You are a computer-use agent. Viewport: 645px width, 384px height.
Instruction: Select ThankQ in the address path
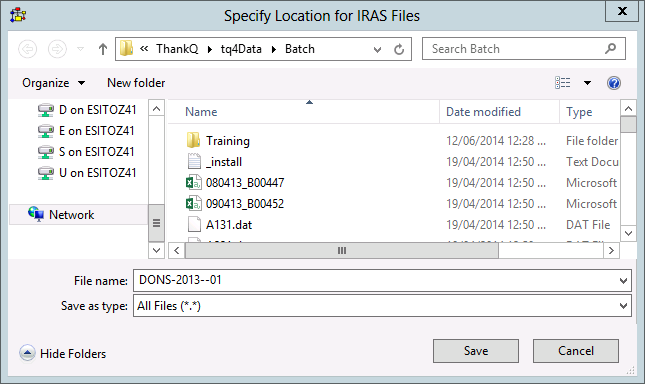click(177, 49)
